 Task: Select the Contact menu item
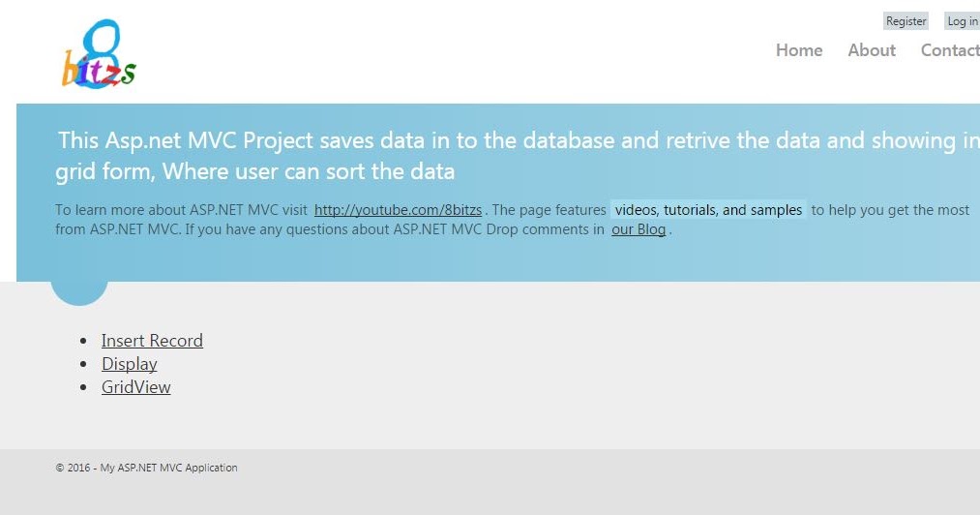point(950,50)
